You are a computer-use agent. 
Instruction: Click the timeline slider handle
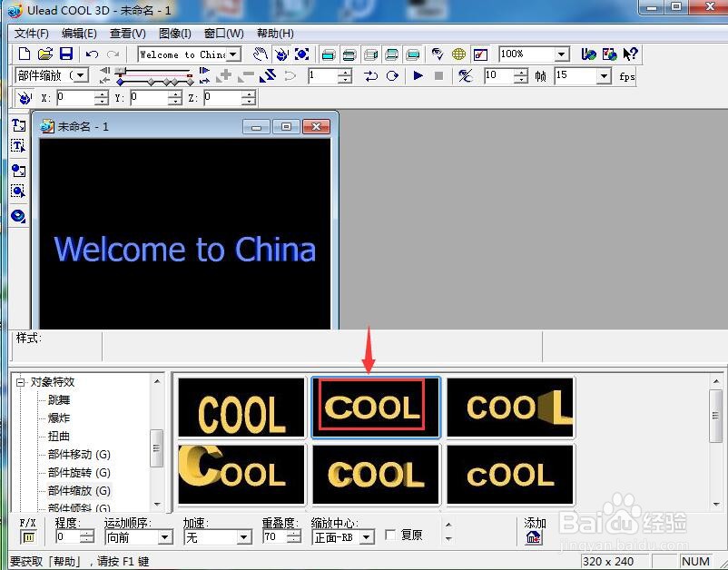121,71
